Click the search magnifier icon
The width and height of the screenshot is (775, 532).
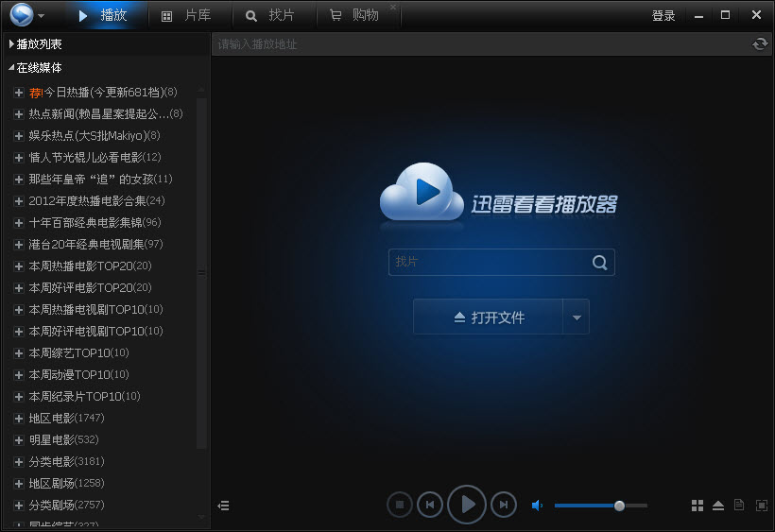[x=600, y=262]
